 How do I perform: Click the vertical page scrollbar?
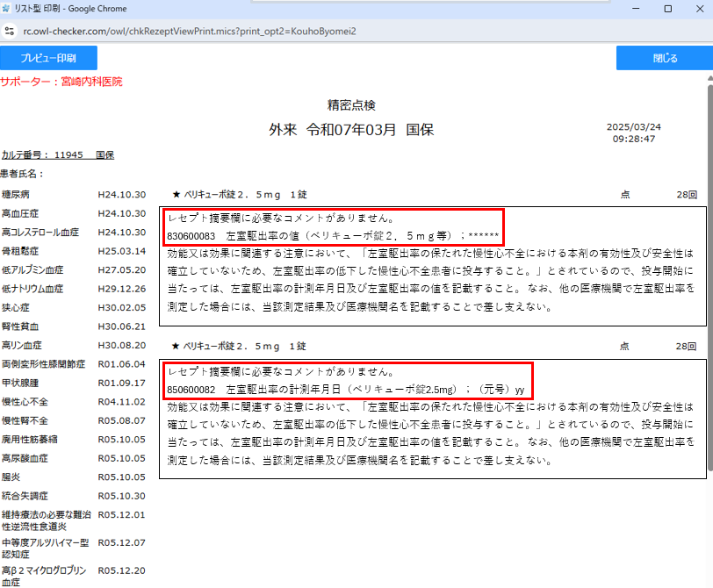pyautogui.click(x=709, y=277)
